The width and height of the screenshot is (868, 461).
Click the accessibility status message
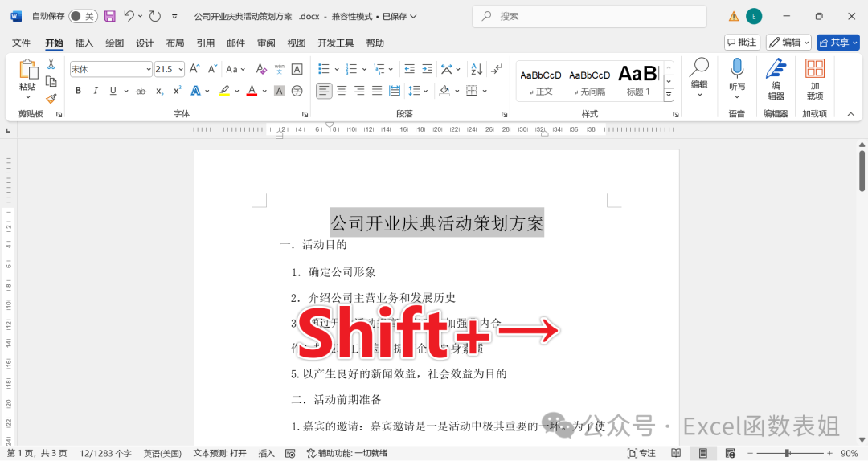(x=347, y=453)
